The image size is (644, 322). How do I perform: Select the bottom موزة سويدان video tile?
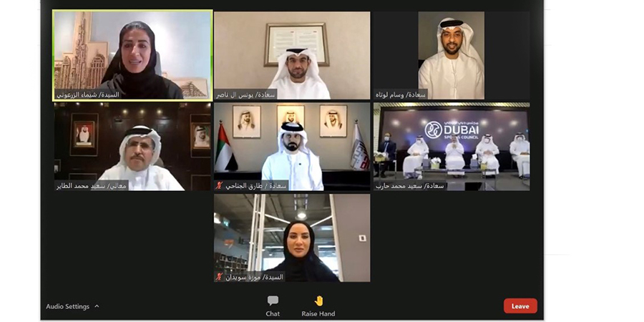292,238
